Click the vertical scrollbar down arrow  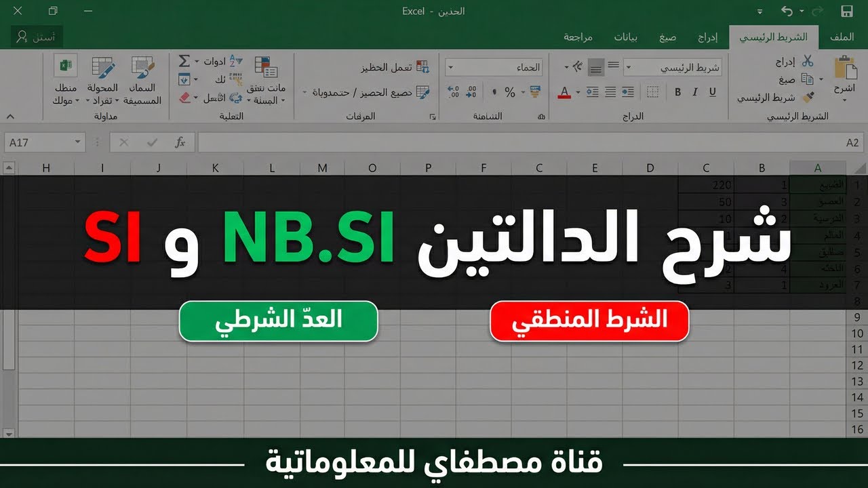pyautogui.click(x=8, y=434)
